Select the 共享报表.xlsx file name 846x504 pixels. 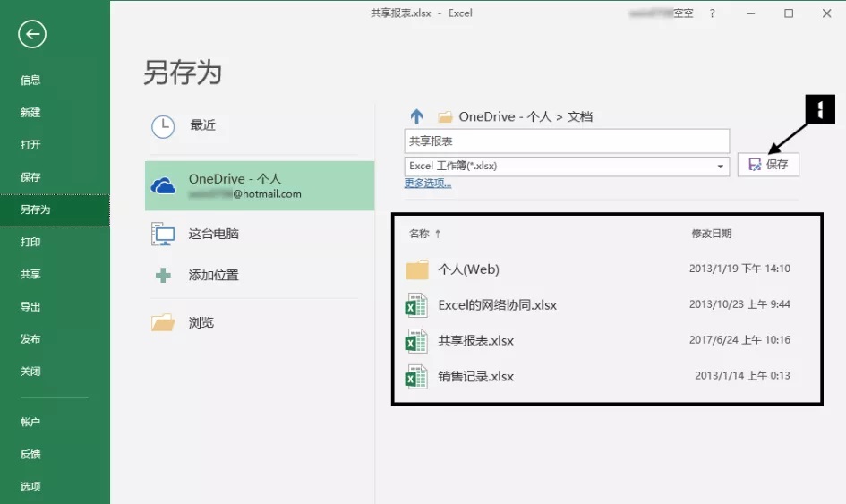tap(476, 340)
